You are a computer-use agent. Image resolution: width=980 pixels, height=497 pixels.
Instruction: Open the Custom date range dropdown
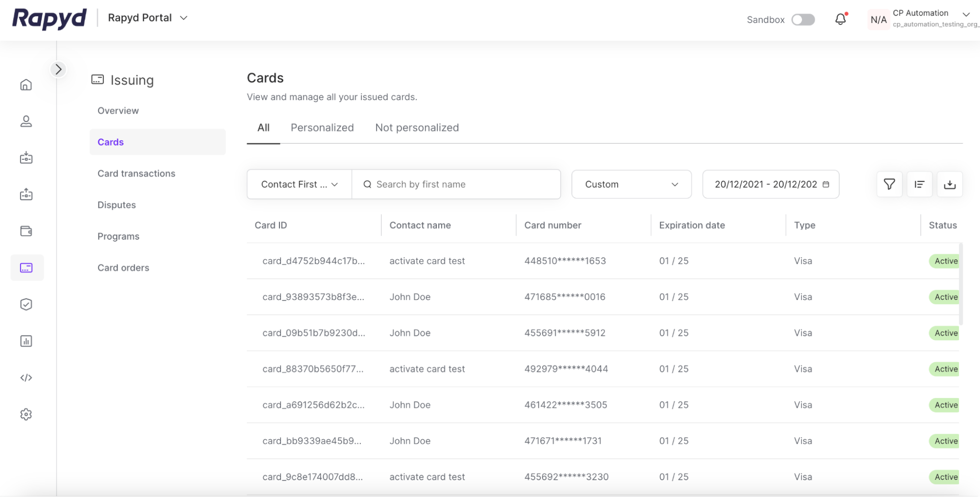click(x=631, y=184)
